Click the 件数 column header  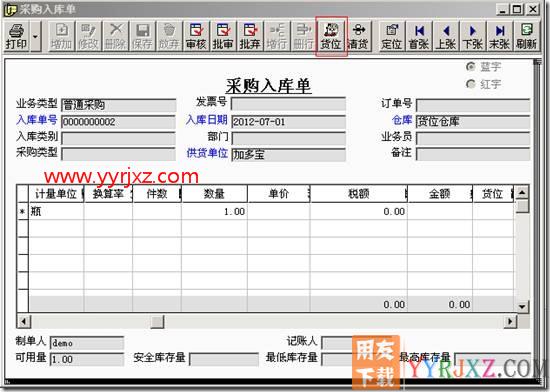[157, 194]
